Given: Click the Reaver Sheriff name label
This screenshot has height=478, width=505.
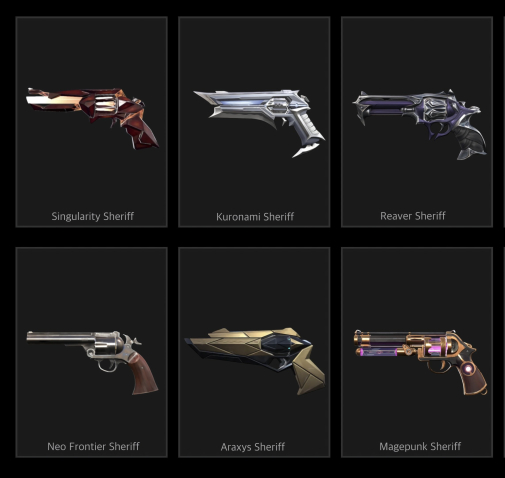Looking at the screenshot, I should tap(413, 216).
